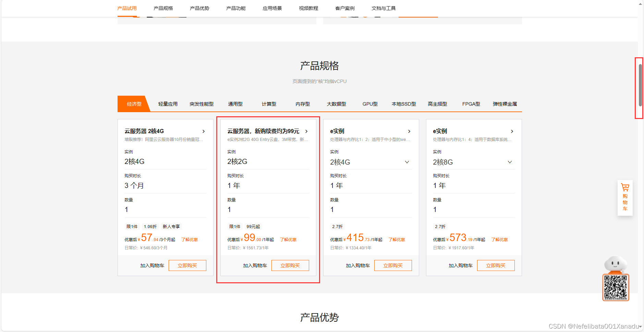
Task: Click 日常价 ¥1561.73/1年 text
Action: pos(248,248)
